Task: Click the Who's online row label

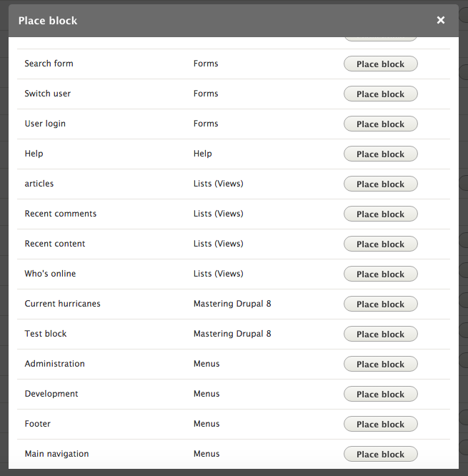Action: [50, 274]
